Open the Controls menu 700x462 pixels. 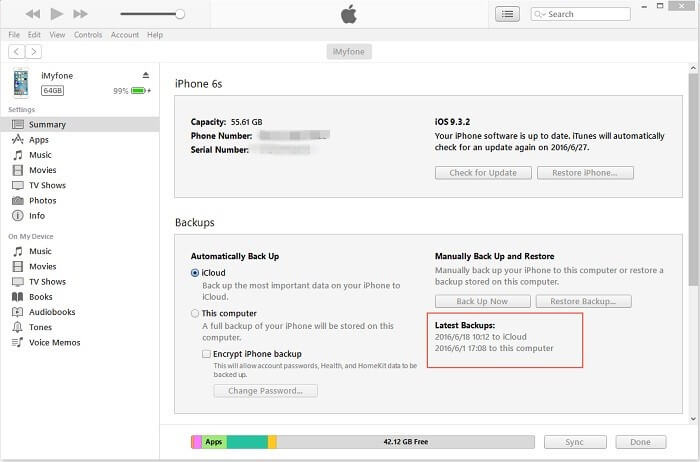point(88,35)
